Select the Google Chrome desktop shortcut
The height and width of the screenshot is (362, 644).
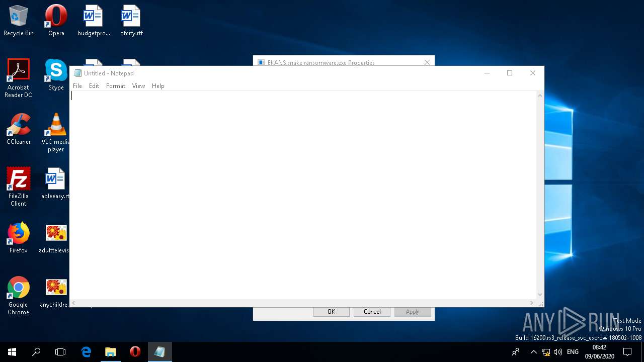point(19,296)
